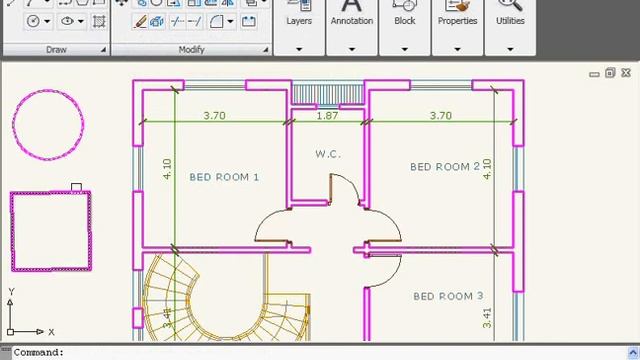
Task: Expand the arrow below Block
Action: coord(404,49)
